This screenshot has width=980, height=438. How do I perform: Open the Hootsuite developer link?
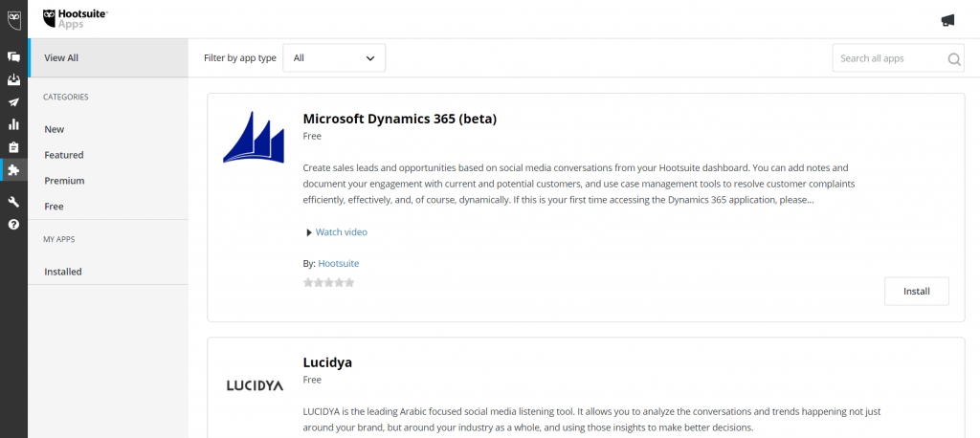pos(339,264)
